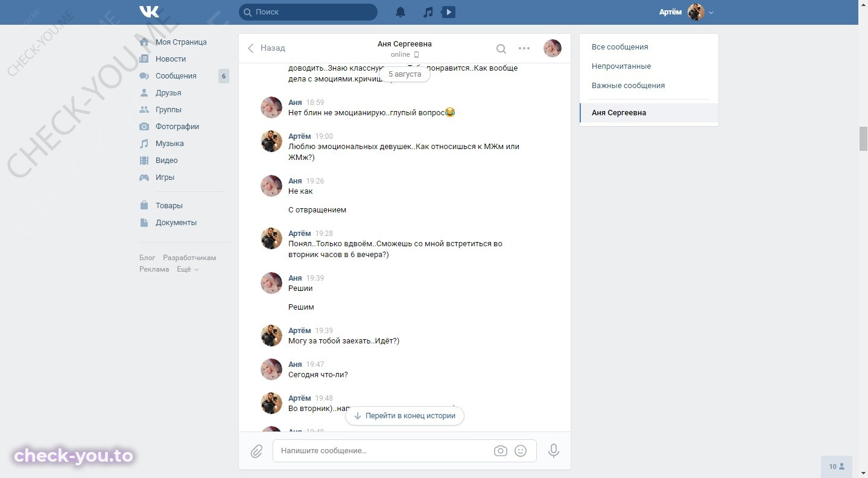Open Аня Сергеевна chat title link
This screenshot has height=478, width=868.
pos(405,44)
